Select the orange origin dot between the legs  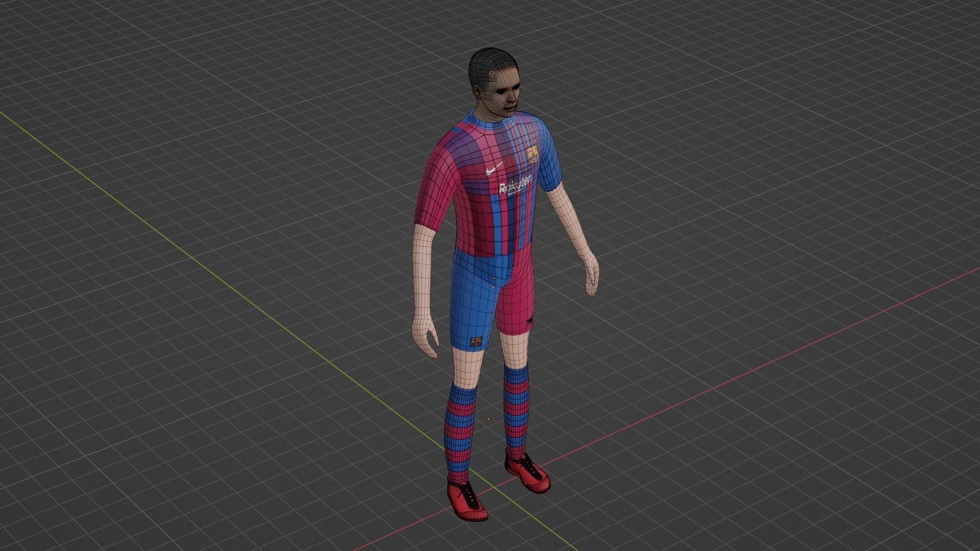click(x=488, y=419)
